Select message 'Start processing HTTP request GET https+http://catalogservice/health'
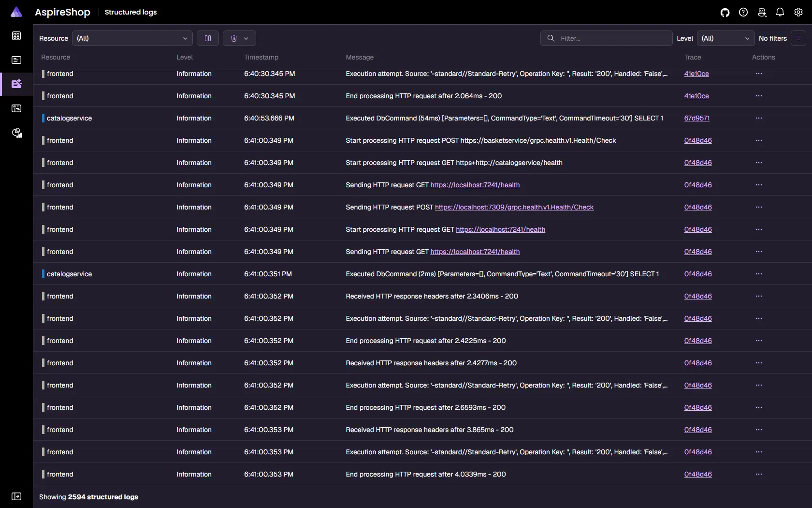 (x=454, y=163)
